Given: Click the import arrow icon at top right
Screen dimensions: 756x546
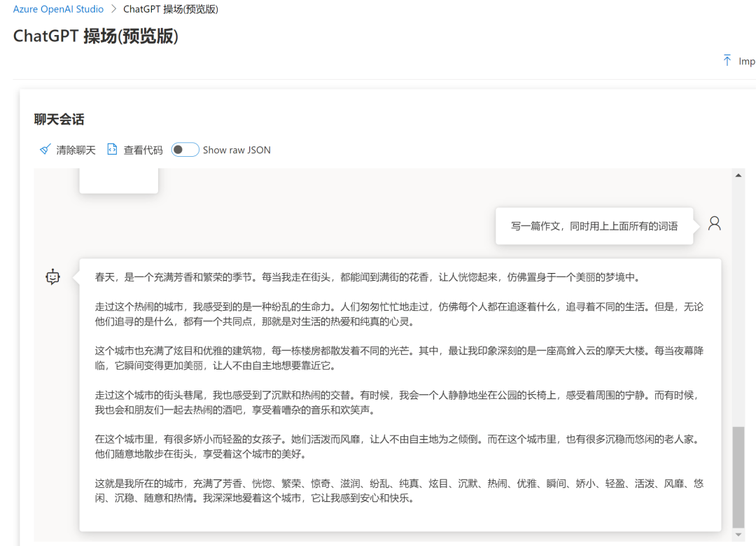Looking at the screenshot, I should pyautogui.click(x=727, y=61).
